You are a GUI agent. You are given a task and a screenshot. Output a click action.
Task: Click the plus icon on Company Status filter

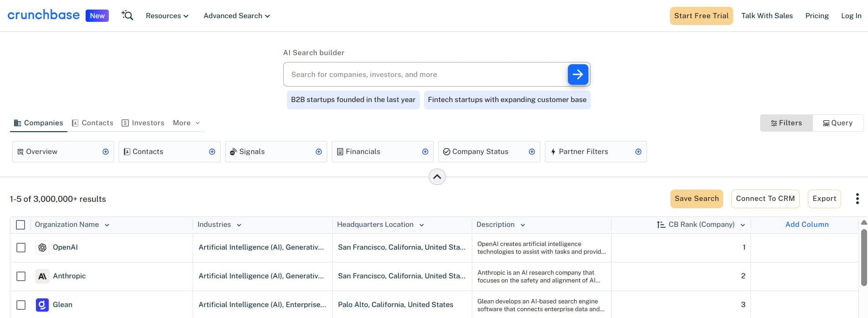tap(532, 152)
